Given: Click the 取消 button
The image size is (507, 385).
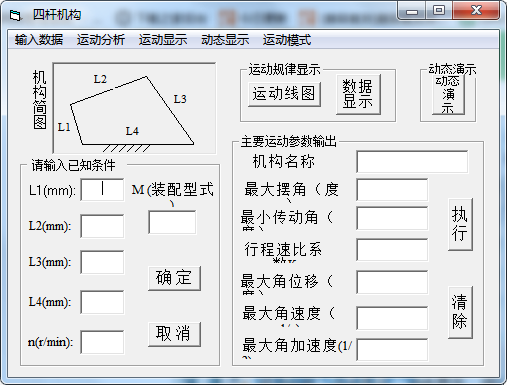Looking at the screenshot, I should (x=174, y=334).
